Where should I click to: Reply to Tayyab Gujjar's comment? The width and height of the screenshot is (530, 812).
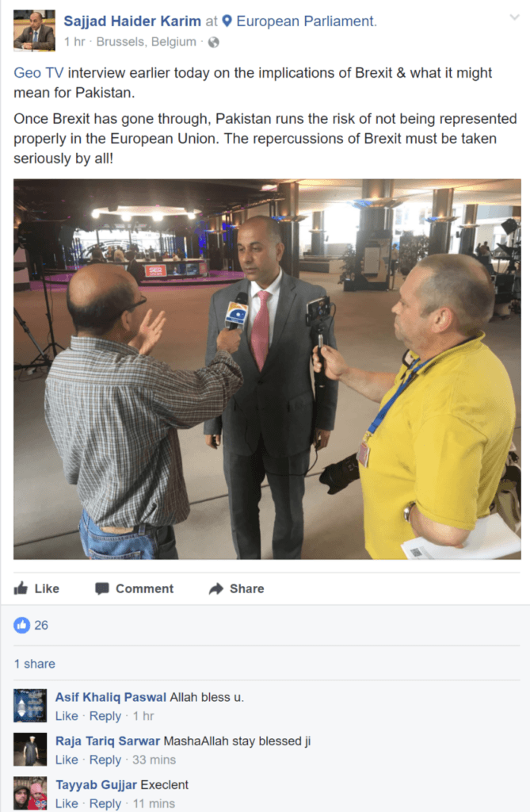point(105,804)
